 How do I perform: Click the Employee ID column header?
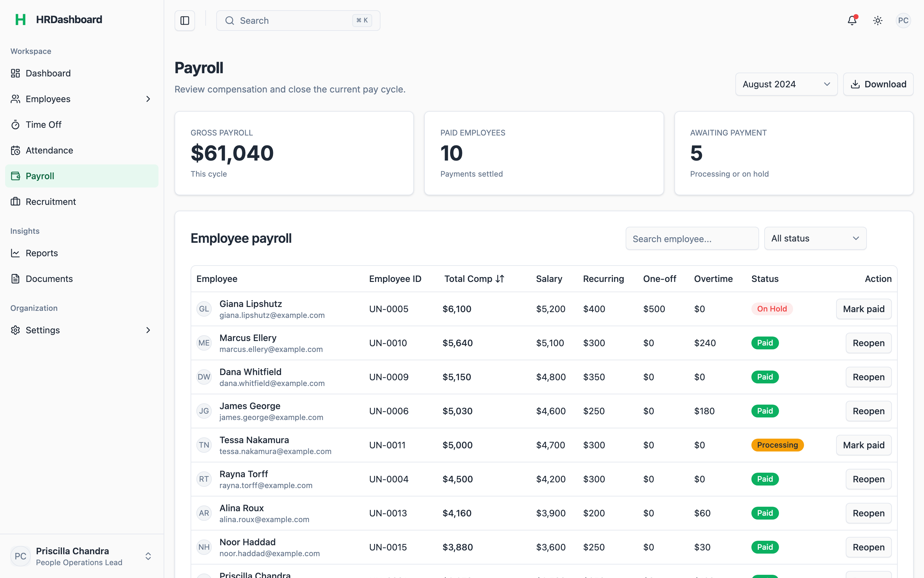click(x=395, y=279)
